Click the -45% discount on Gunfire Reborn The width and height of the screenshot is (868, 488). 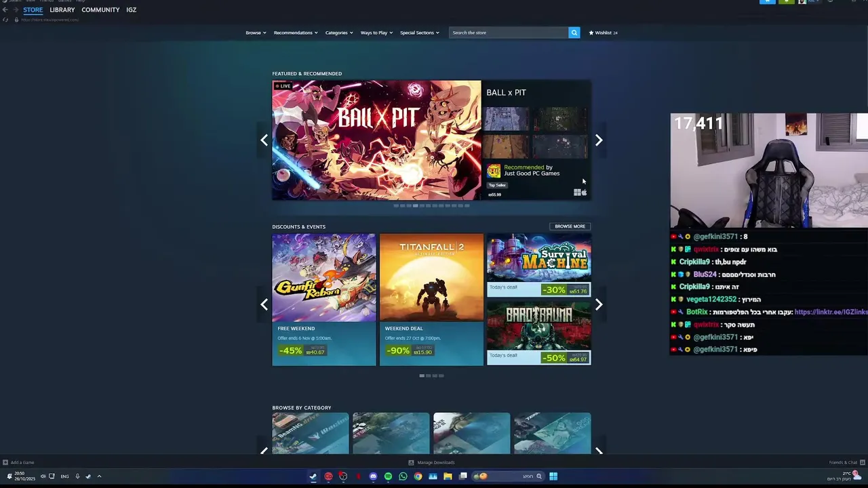(290, 351)
